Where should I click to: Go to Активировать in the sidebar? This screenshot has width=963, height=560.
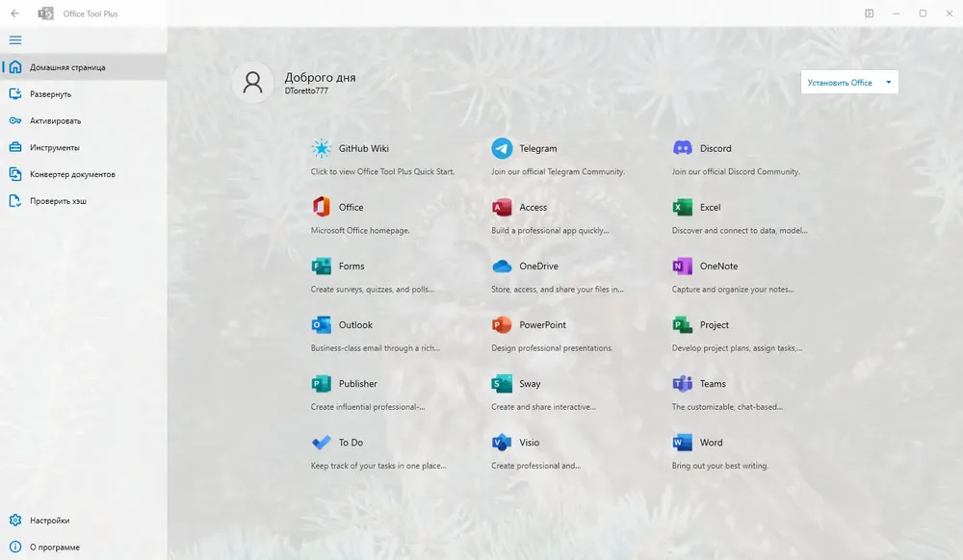click(x=84, y=121)
